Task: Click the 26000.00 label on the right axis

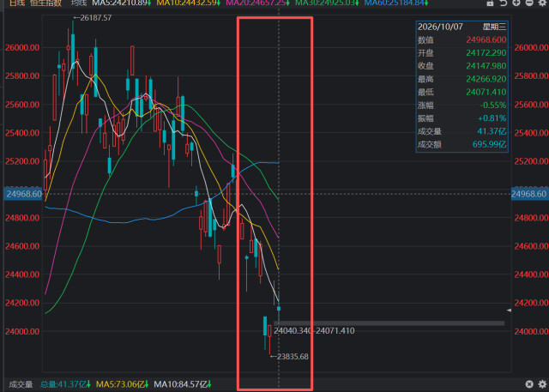Action: tap(531, 47)
